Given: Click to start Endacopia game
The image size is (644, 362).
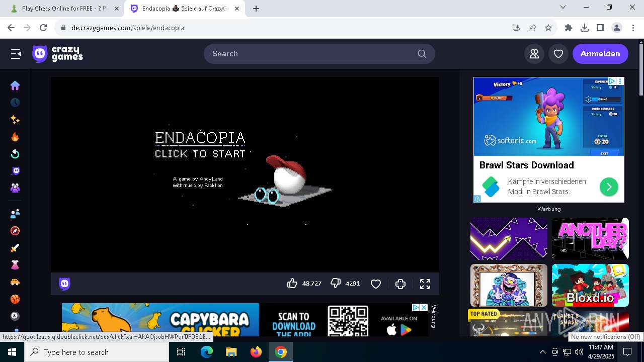Looking at the screenshot, I should tap(200, 154).
